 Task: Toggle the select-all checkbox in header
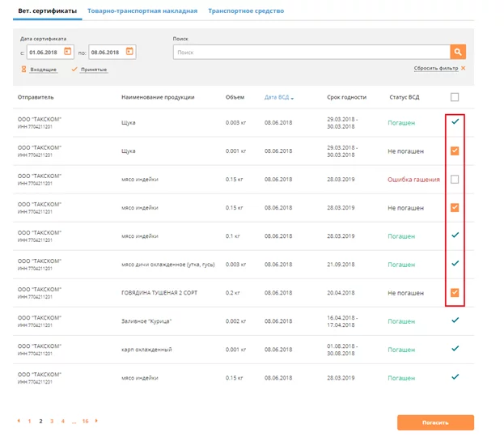pos(455,97)
